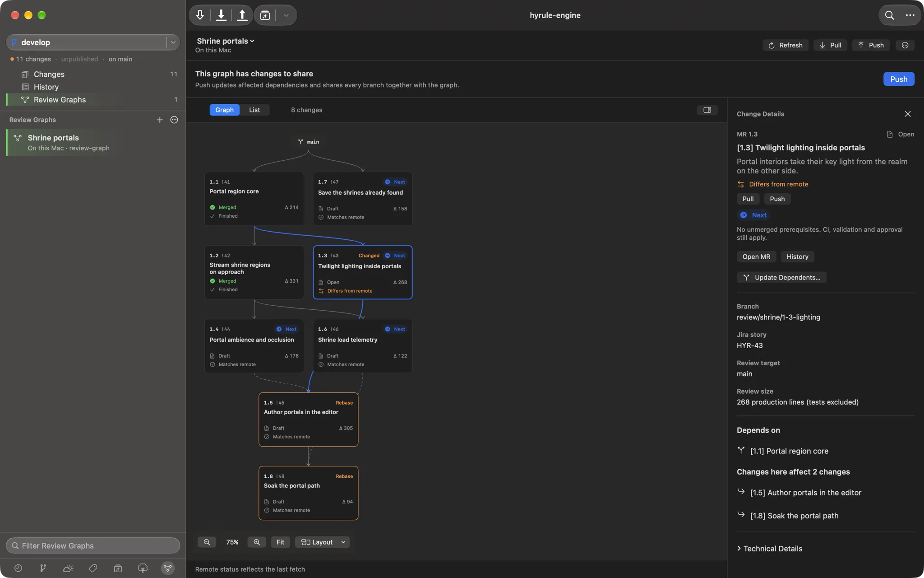Open the Layout dropdown
This screenshot has width=924, height=578.
[x=323, y=542]
